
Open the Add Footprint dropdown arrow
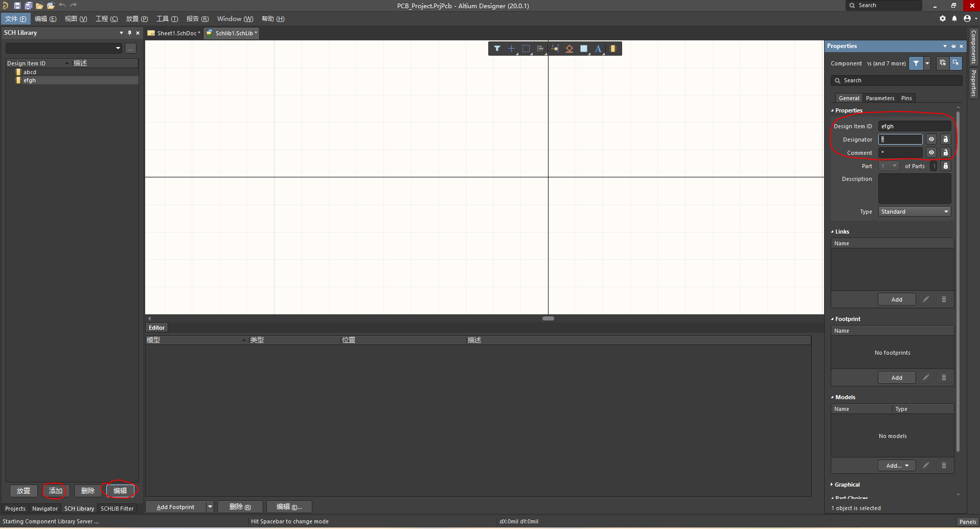[x=210, y=507]
